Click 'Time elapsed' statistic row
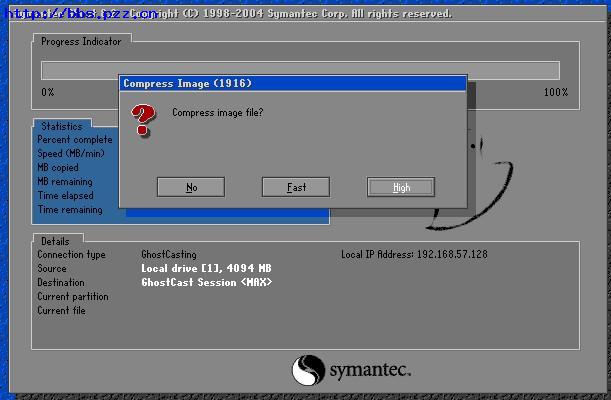 point(65,196)
